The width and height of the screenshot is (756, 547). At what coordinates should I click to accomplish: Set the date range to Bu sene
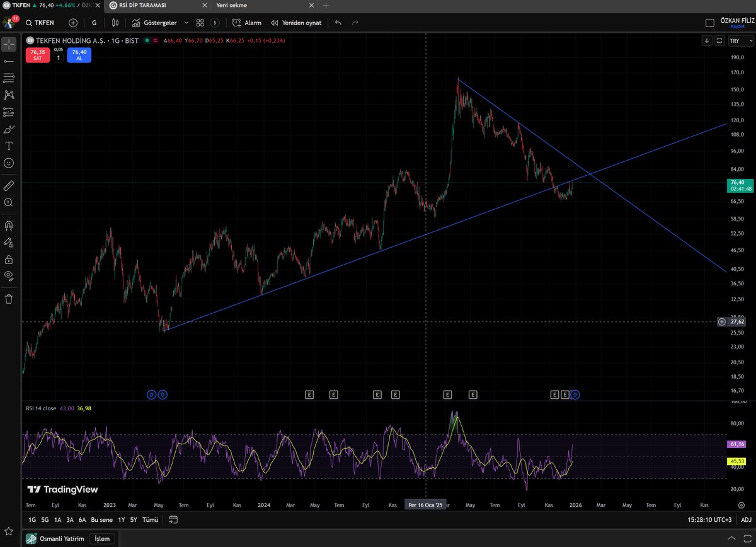click(102, 520)
